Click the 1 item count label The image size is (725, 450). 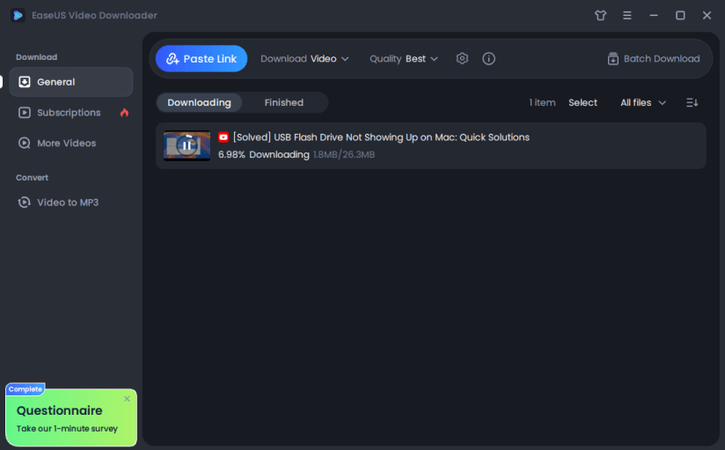[x=542, y=103]
